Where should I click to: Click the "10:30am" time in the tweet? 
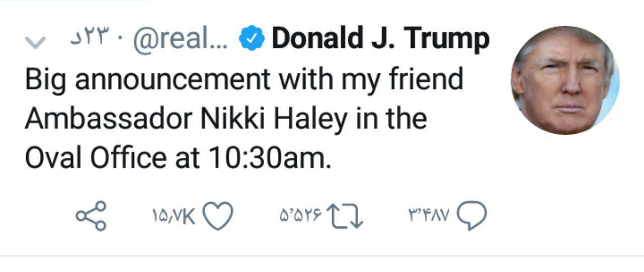tap(269, 158)
